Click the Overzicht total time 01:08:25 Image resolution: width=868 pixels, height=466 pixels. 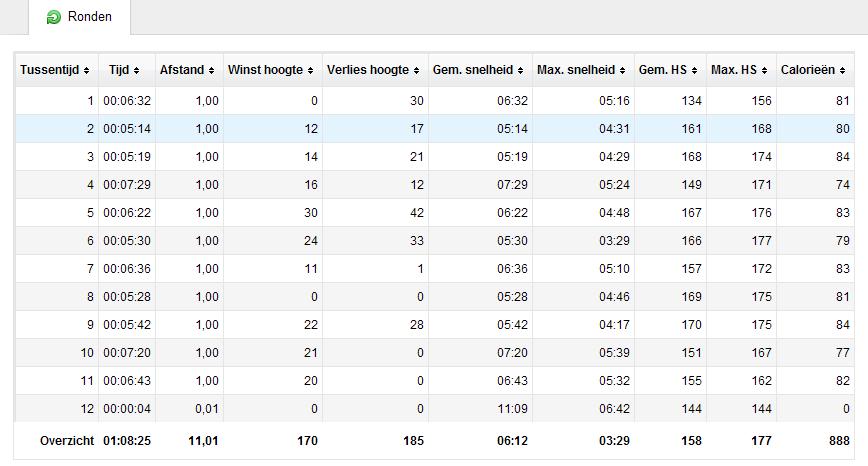[x=127, y=441]
